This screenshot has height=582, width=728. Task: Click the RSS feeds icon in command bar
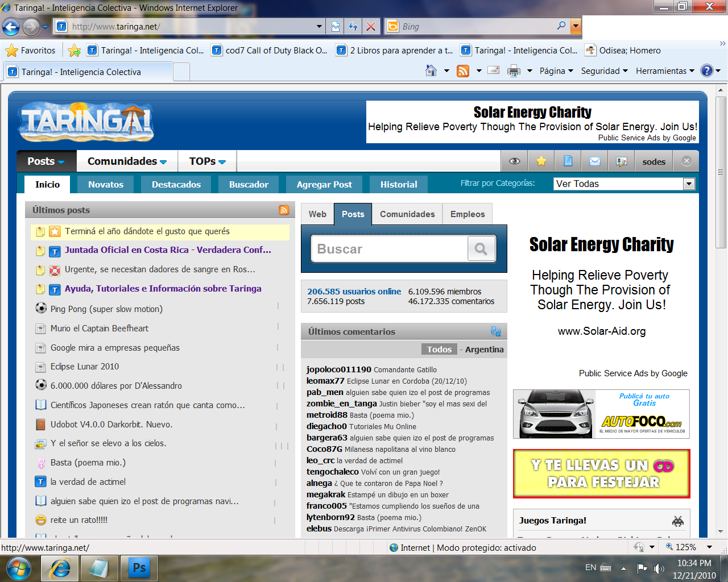[x=463, y=71]
